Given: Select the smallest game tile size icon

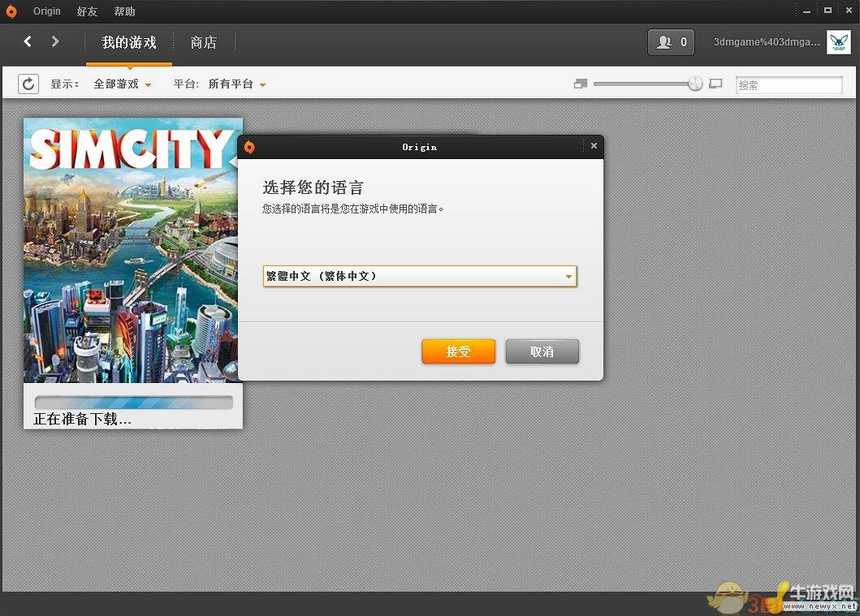Looking at the screenshot, I should 581,84.
